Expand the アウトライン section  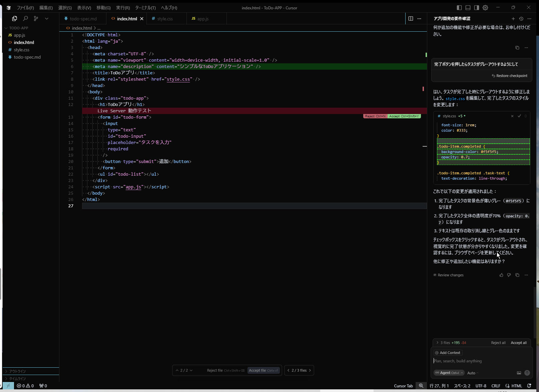pyautogui.click(x=17, y=371)
